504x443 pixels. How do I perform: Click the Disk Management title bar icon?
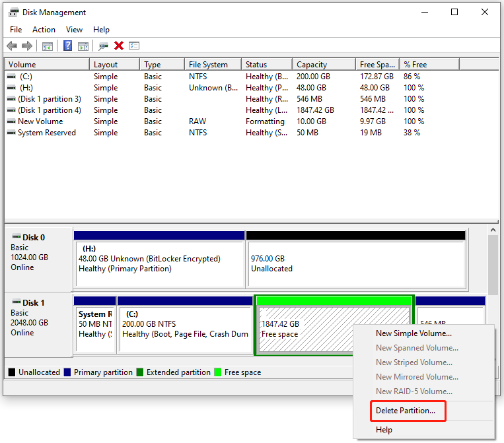tap(13, 13)
